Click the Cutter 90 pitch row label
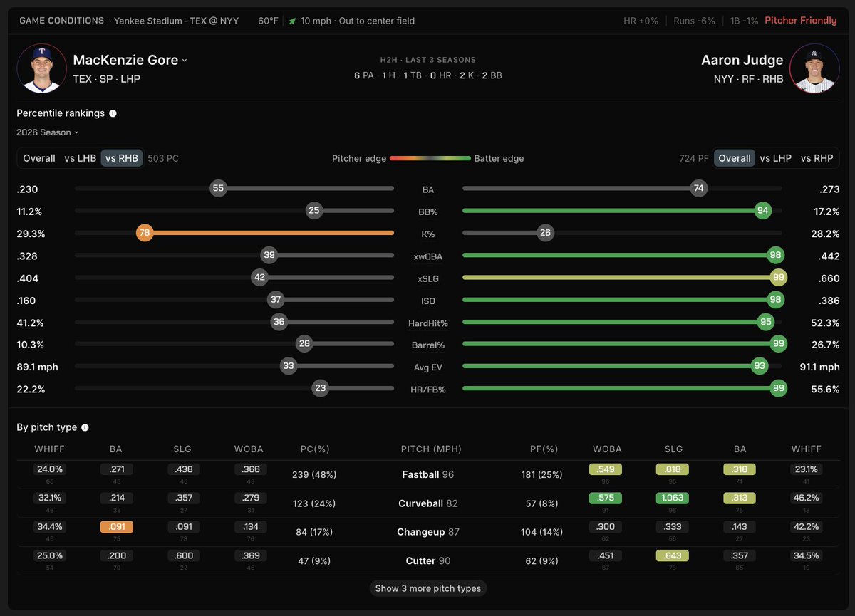Image resolution: width=855 pixels, height=616 pixels. tap(428, 561)
